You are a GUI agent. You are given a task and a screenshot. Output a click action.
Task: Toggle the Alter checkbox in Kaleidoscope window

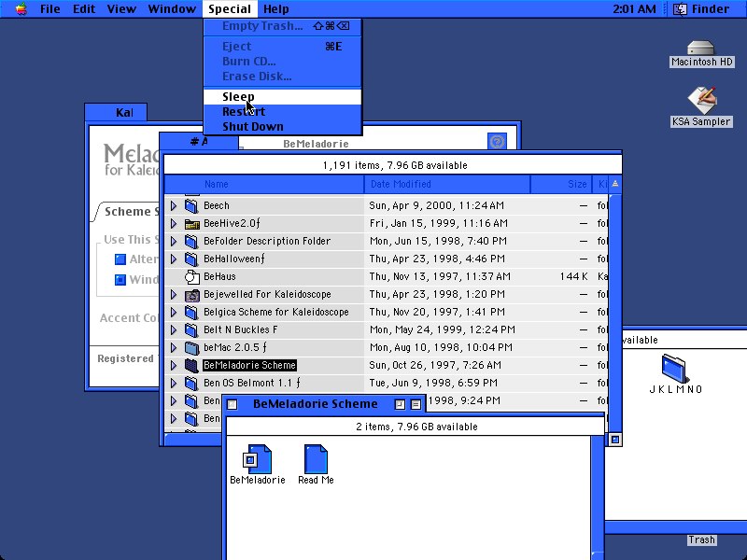(120, 259)
